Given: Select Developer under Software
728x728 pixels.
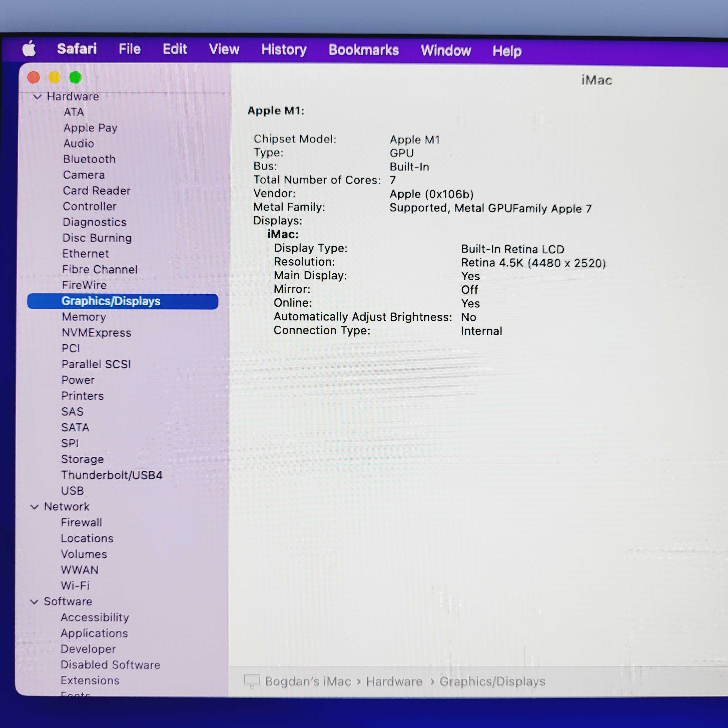Looking at the screenshot, I should (x=88, y=649).
